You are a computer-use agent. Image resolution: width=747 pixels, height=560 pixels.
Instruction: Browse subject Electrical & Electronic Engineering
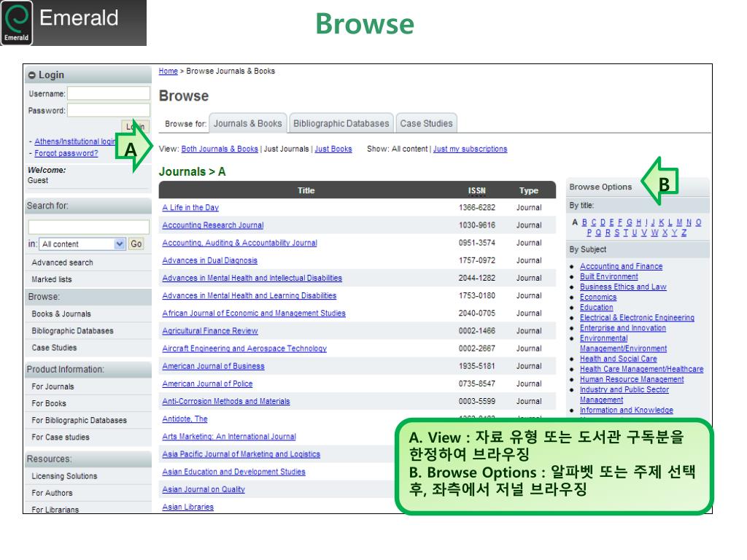(637, 318)
